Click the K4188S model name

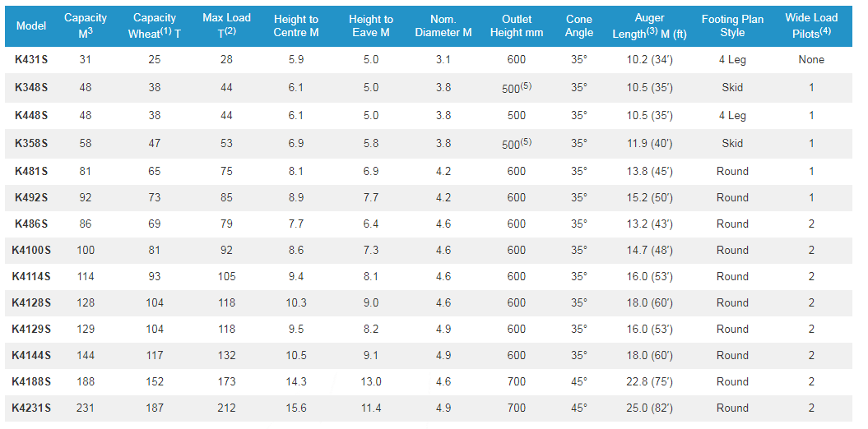[31, 381]
